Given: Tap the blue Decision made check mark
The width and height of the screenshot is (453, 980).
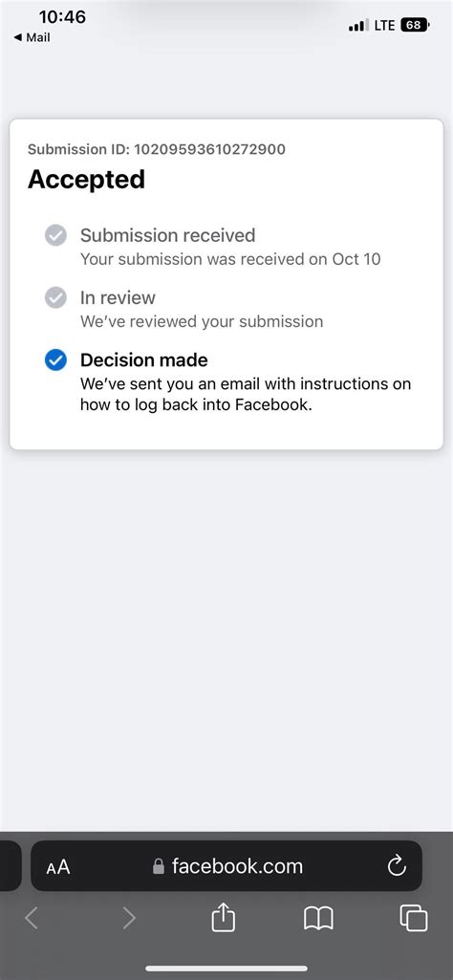Looking at the screenshot, I should [x=55, y=360].
